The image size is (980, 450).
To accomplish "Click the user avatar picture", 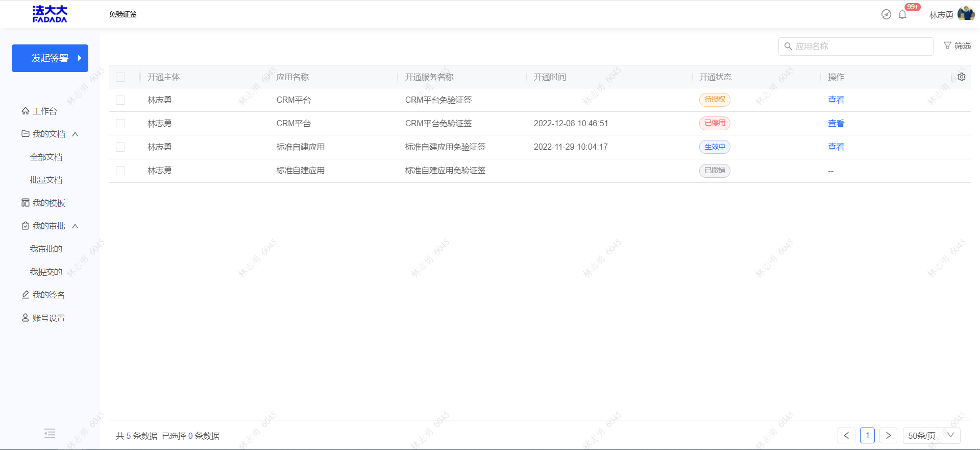I will point(966,14).
